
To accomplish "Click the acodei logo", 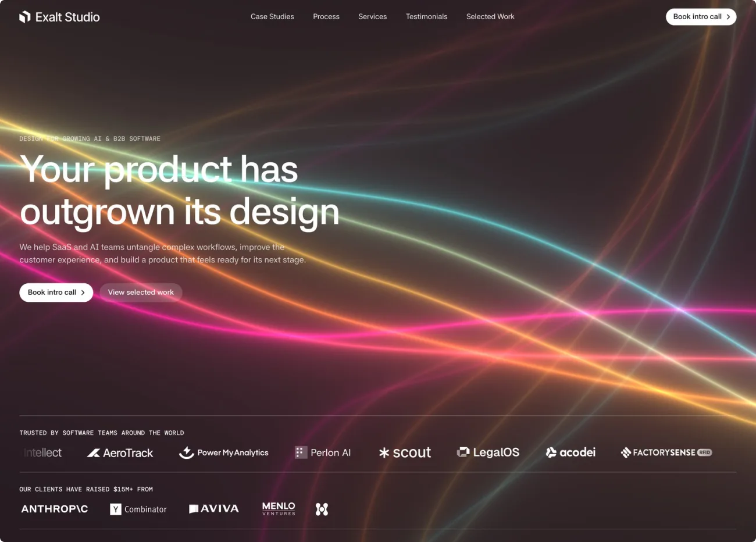I will (570, 452).
